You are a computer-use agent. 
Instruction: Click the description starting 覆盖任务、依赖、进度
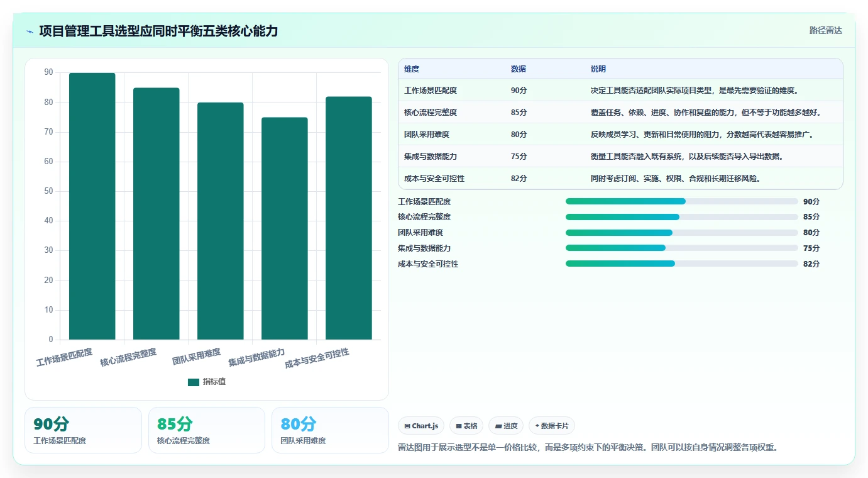pos(706,113)
